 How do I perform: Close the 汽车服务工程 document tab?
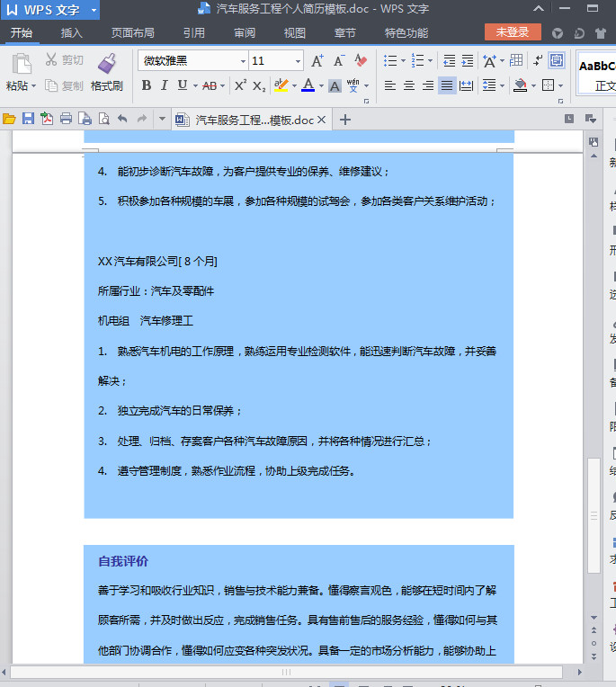(x=322, y=120)
